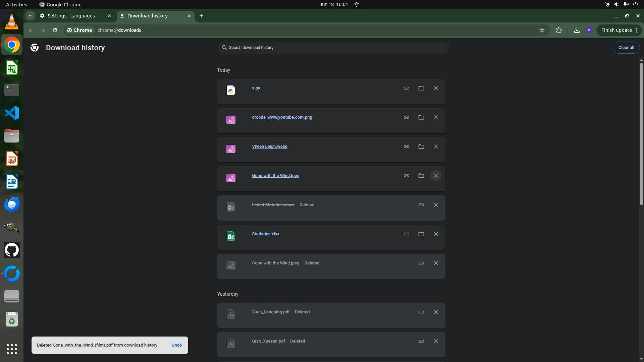Image resolution: width=644 pixels, height=362 pixels.
Task: Open the toolbar downloads tray icon
Action: click(x=577, y=30)
